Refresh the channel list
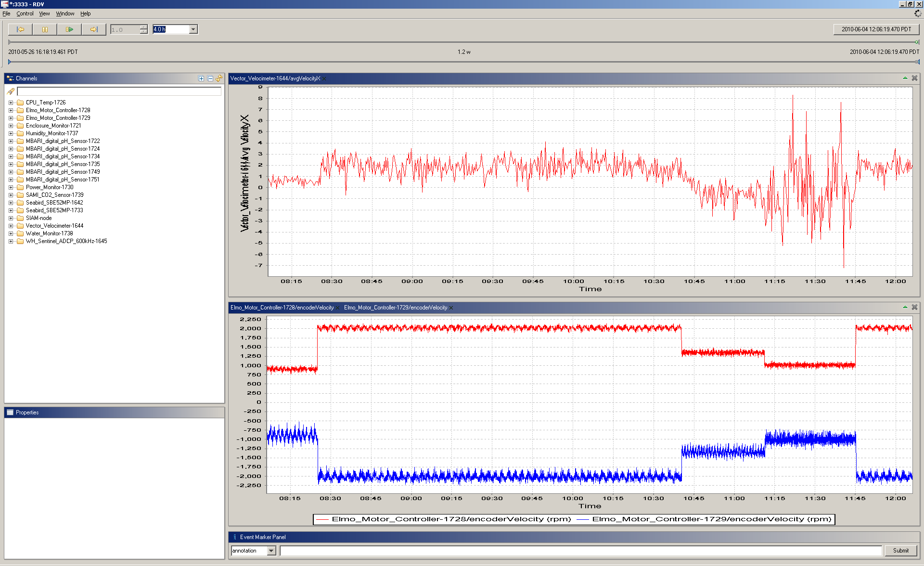The height and width of the screenshot is (566, 924). [219, 78]
